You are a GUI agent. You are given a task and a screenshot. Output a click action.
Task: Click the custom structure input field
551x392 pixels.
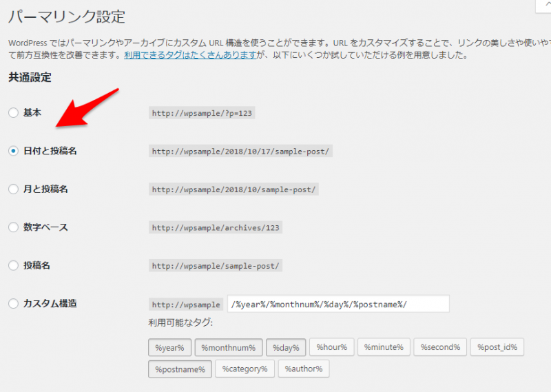coord(337,305)
